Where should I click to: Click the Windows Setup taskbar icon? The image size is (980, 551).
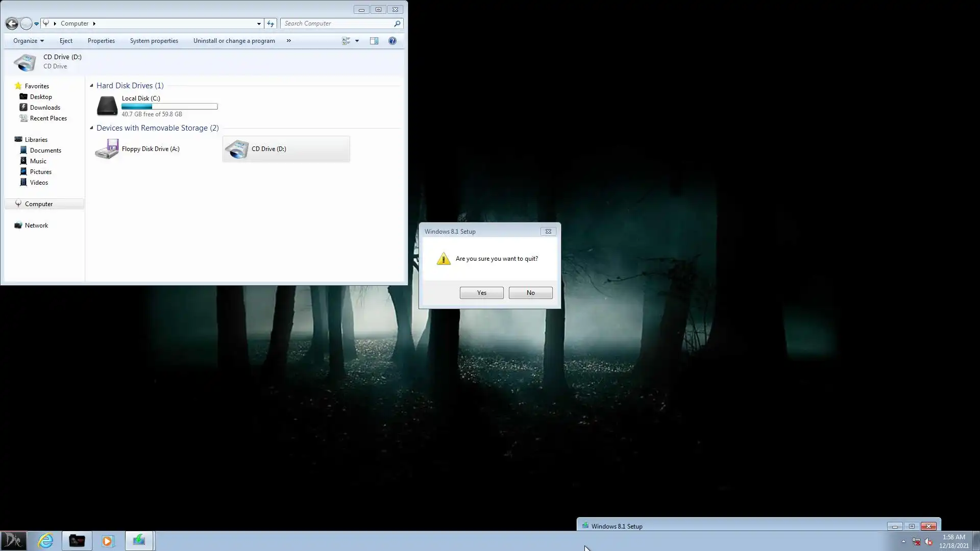(139, 540)
